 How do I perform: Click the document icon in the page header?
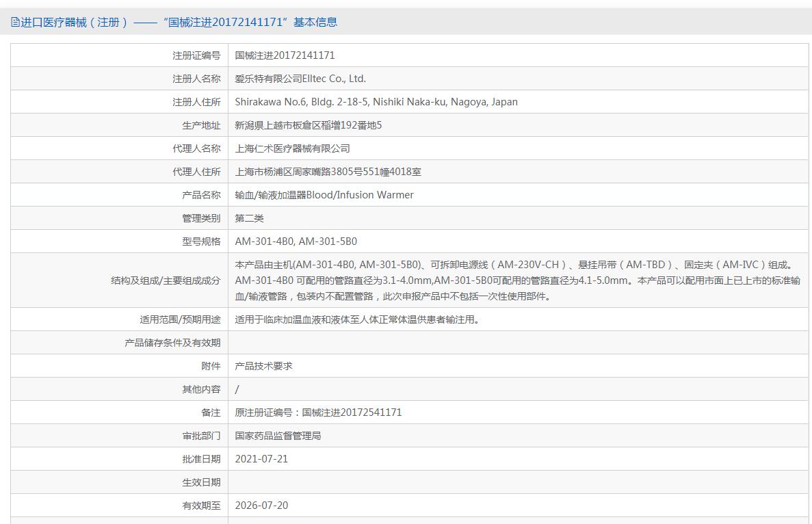point(15,23)
